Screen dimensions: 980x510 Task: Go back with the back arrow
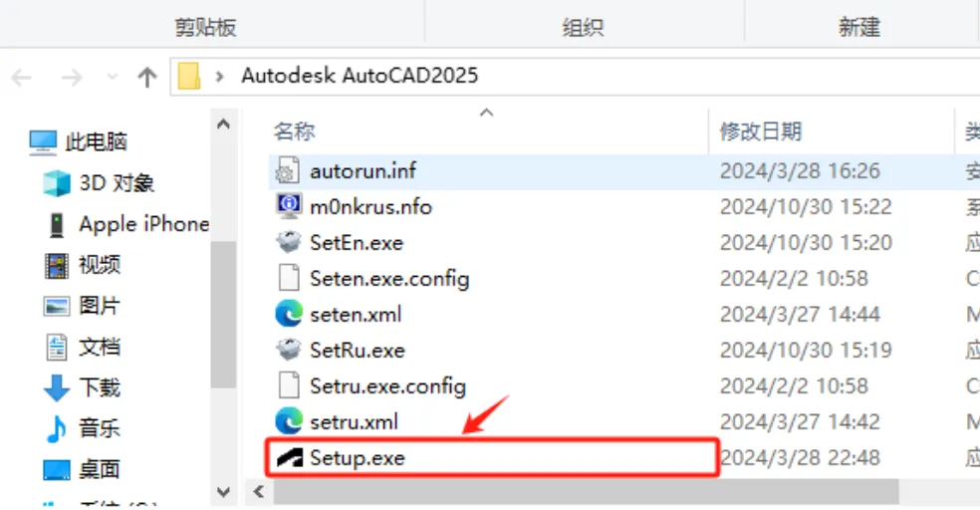point(21,78)
